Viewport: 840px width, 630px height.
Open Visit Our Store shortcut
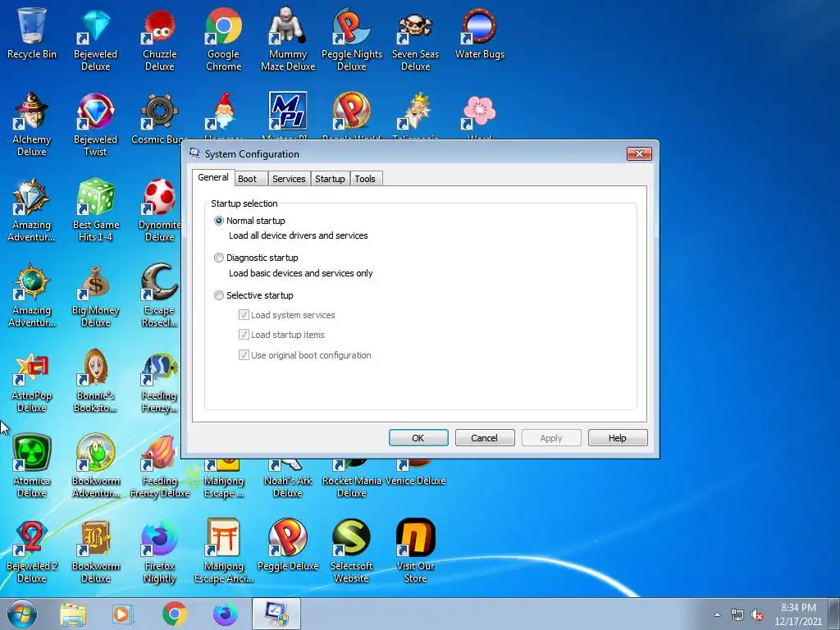tap(416, 550)
